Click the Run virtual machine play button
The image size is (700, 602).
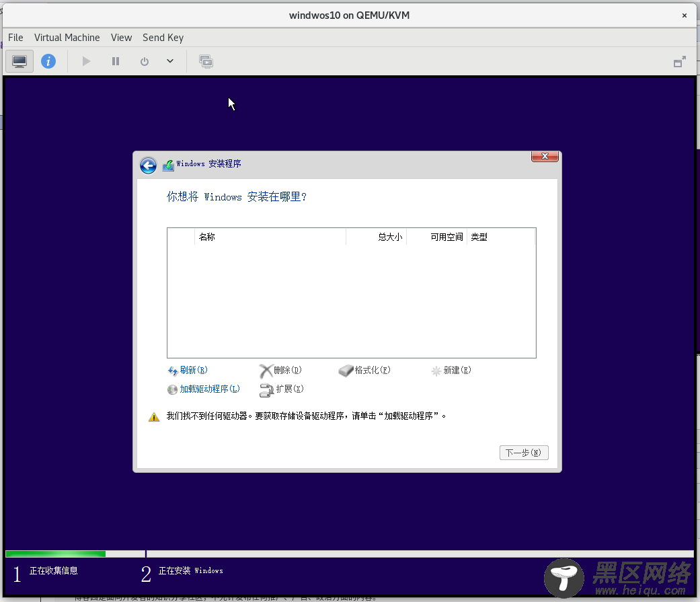pyautogui.click(x=86, y=61)
